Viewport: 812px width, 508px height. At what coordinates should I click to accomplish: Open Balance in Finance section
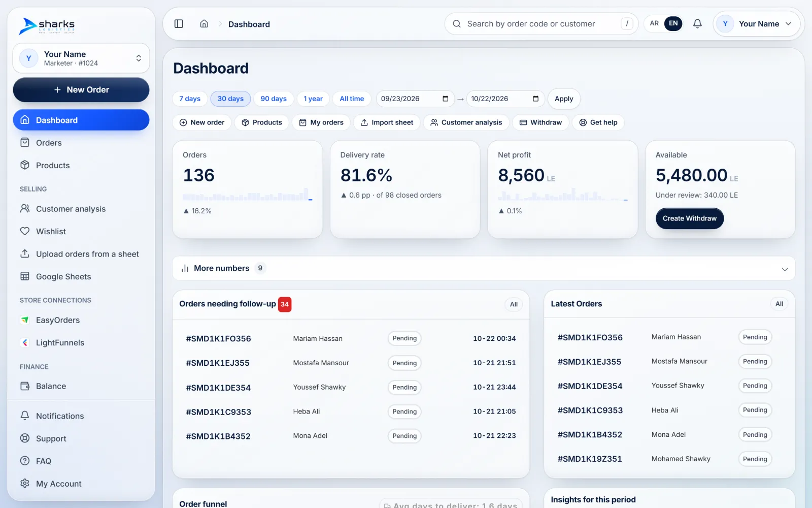[81, 386]
